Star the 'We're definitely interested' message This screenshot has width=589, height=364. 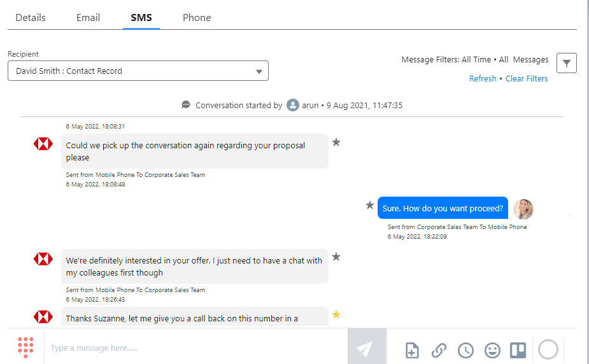pyautogui.click(x=336, y=256)
